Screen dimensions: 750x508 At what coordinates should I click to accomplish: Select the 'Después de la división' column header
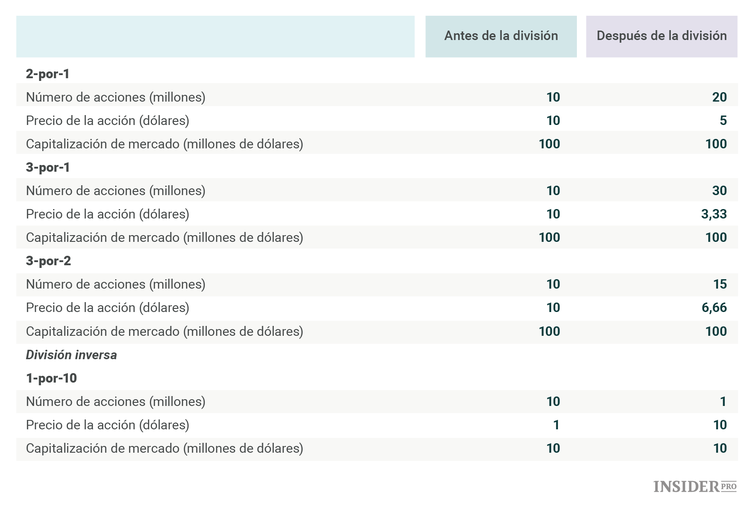661,36
